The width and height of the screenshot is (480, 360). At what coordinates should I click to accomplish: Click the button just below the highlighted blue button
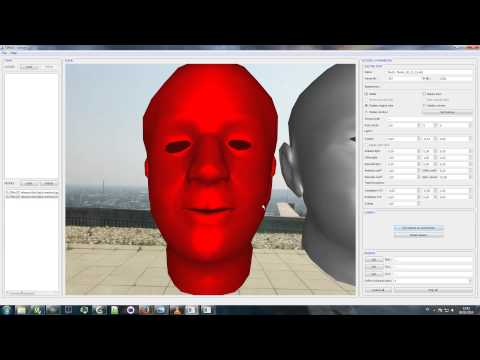click(x=418, y=235)
